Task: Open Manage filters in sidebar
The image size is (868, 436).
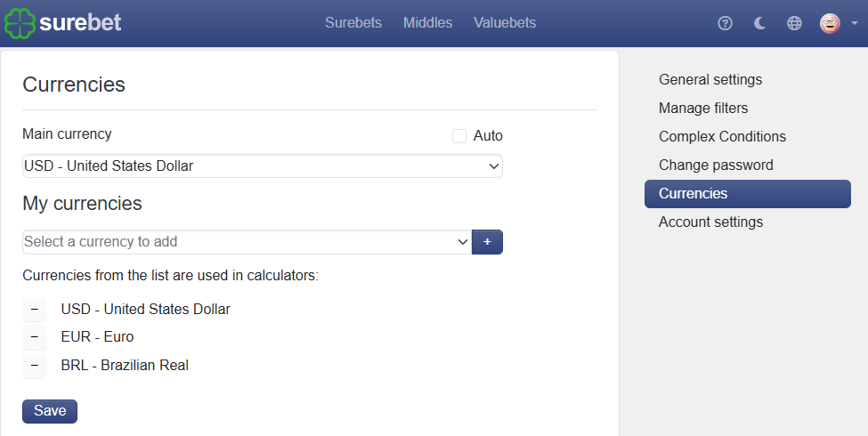Action: click(x=703, y=108)
